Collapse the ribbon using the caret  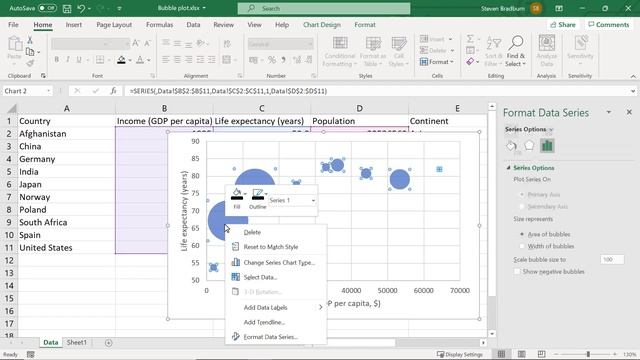(633, 76)
